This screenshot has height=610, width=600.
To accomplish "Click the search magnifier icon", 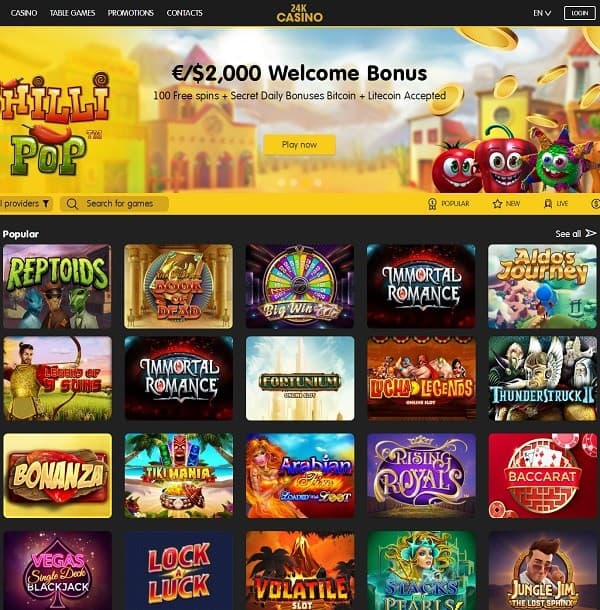I will click(x=72, y=203).
